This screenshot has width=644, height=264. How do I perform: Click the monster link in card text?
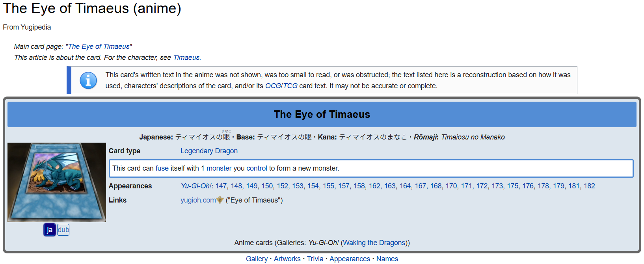(219, 168)
